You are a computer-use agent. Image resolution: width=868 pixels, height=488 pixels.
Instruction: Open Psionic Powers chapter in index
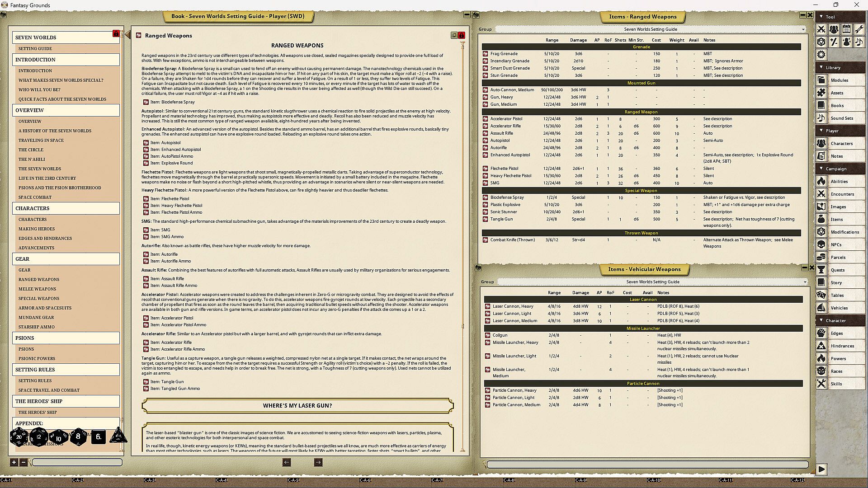click(37, 359)
